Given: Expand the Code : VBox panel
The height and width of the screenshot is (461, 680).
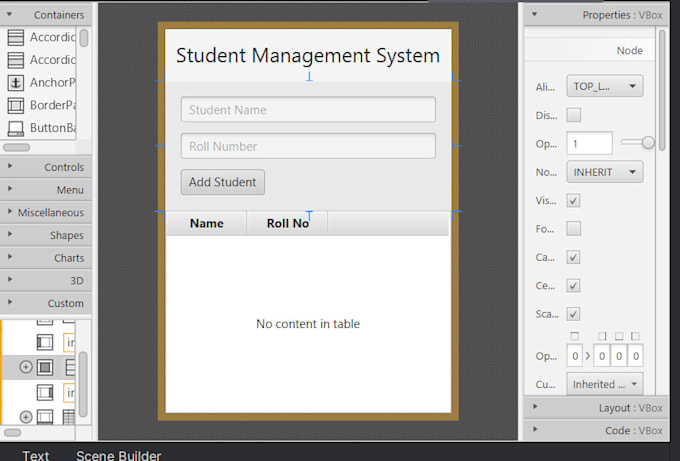Looking at the screenshot, I should pyautogui.click(x=535, y=429).
